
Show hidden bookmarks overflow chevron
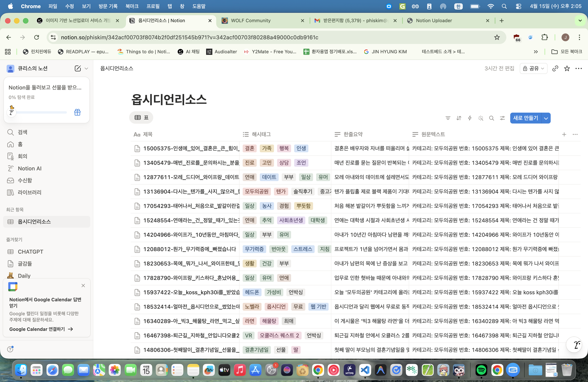pyautogui.click(x=536, y=52)
